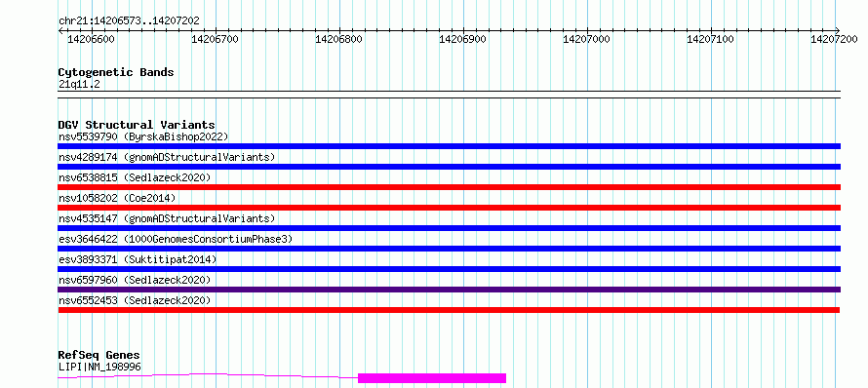
Task: Click blue bar under nsv4535147
Action: (x=450, y=228)
